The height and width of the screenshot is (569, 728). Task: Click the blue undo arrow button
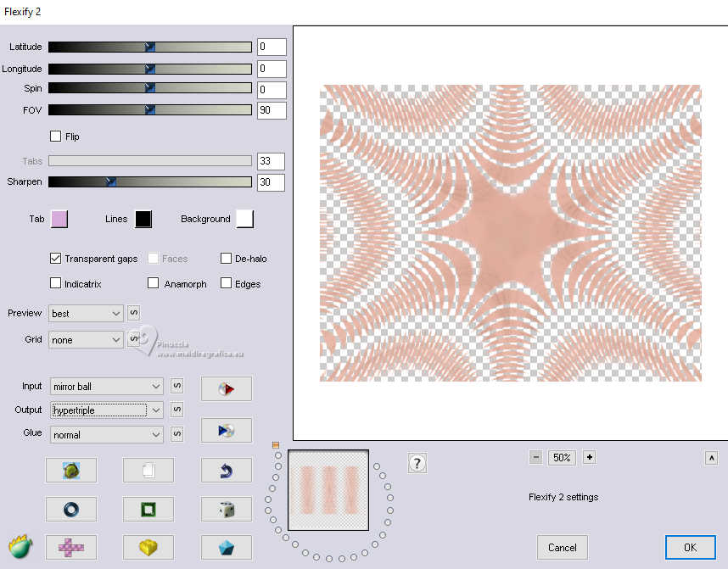point(227,470)
